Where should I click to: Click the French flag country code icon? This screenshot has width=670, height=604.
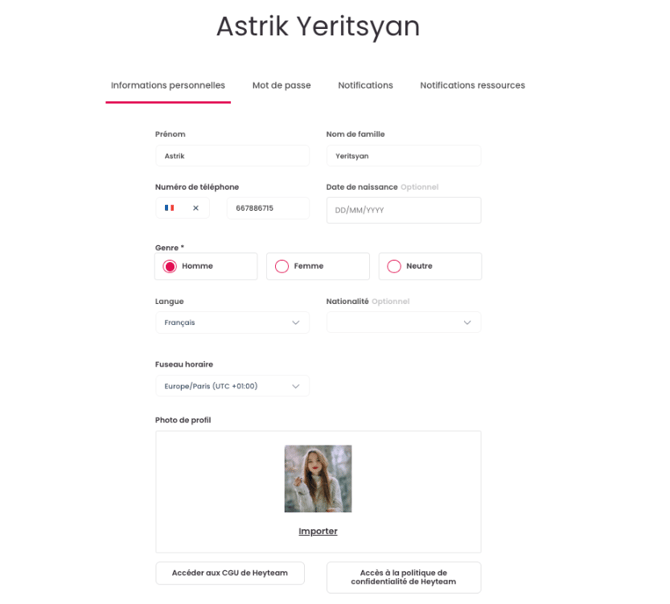pyautogui.click(x=169, y=208)
